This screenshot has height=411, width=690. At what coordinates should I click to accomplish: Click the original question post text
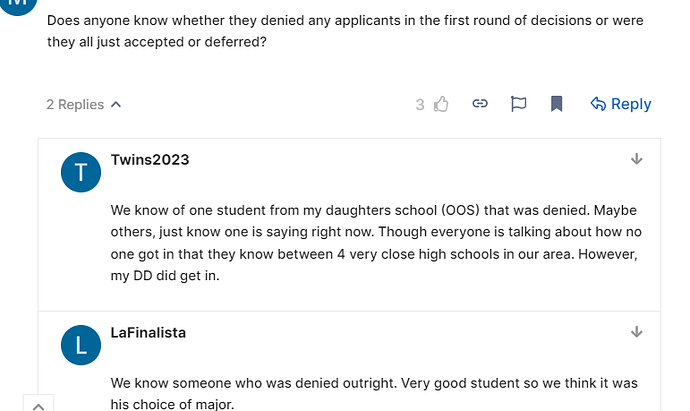tap(345, 31)
